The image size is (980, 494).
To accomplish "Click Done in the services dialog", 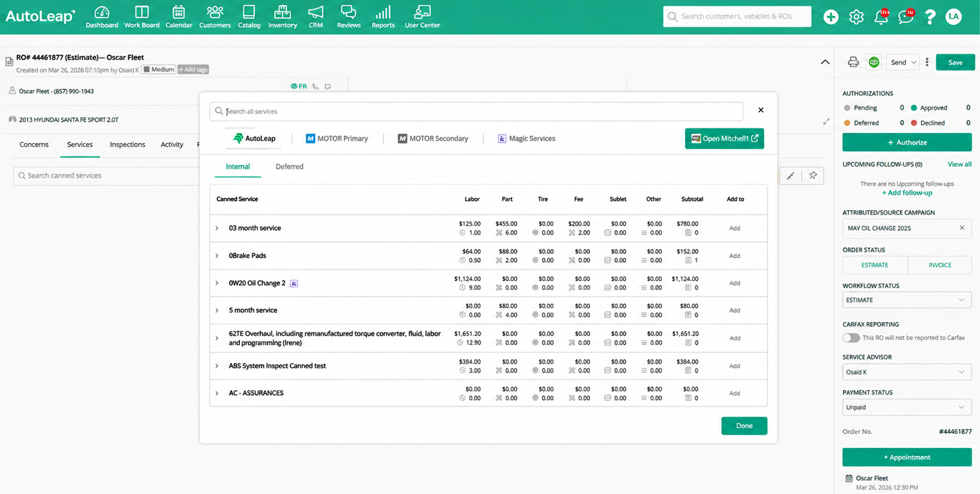I will 744,426.
